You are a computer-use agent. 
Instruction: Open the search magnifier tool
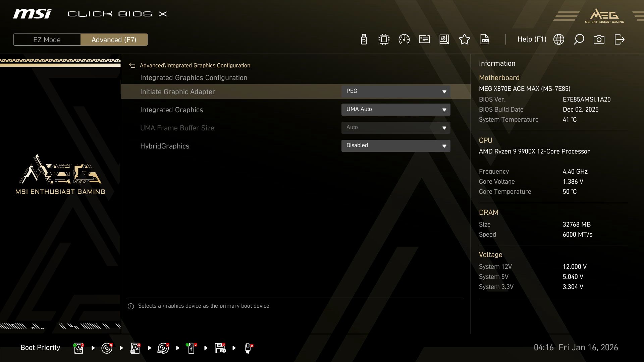coord(579,39)
